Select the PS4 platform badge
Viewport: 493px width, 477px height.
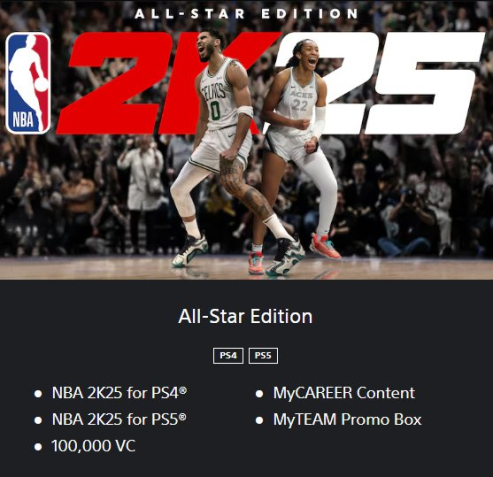228,356
